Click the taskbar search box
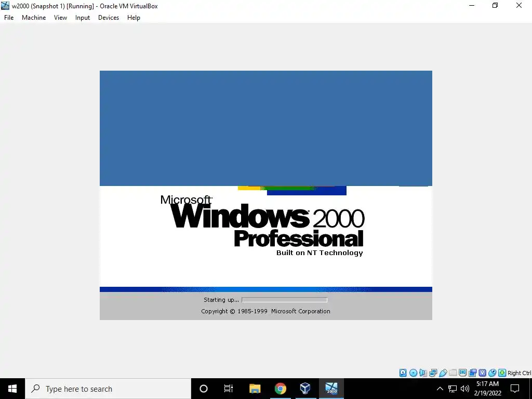 (x=108, y=389)
